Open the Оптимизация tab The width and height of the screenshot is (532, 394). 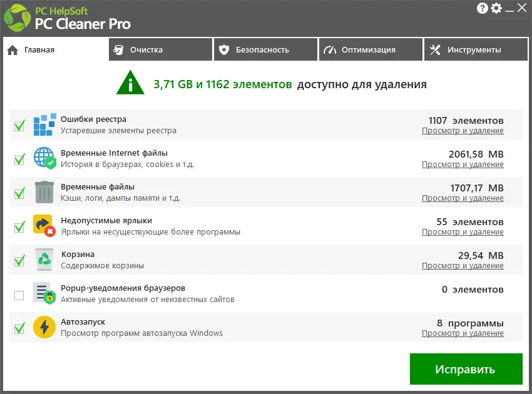[x=371, y=49]
